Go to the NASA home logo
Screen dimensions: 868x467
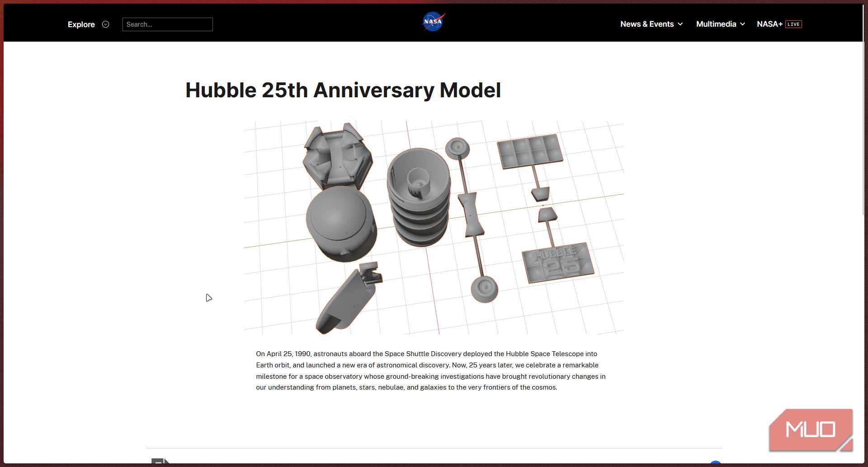434,22
